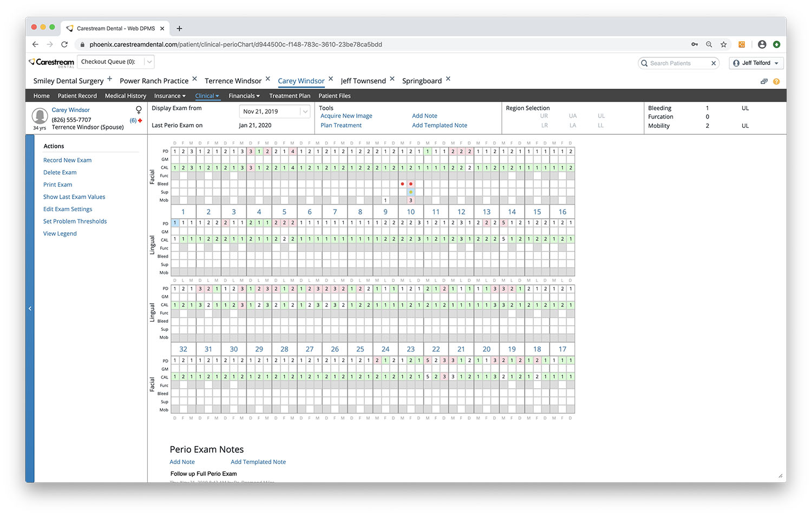Close the Springboard tab

point(448,79)
